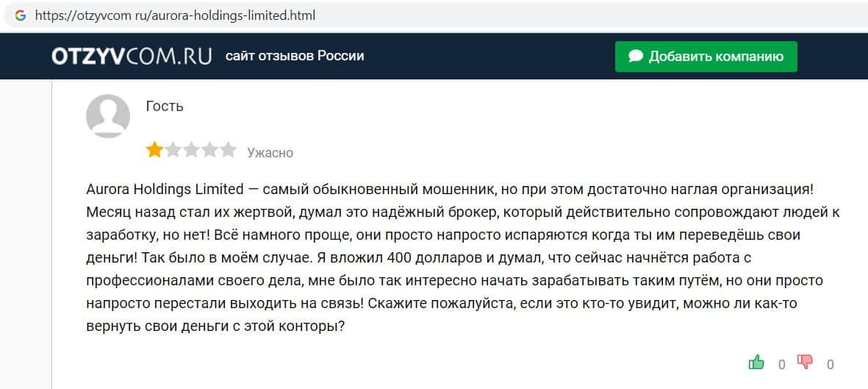Focus the browser URL address field
Screen dimensions: 868x389
coord(176,15)
